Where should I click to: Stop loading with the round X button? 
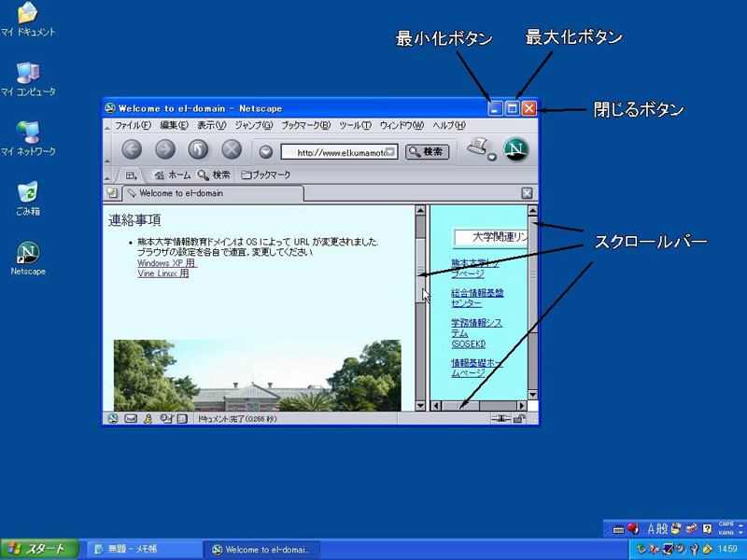(x=232, y=150)
